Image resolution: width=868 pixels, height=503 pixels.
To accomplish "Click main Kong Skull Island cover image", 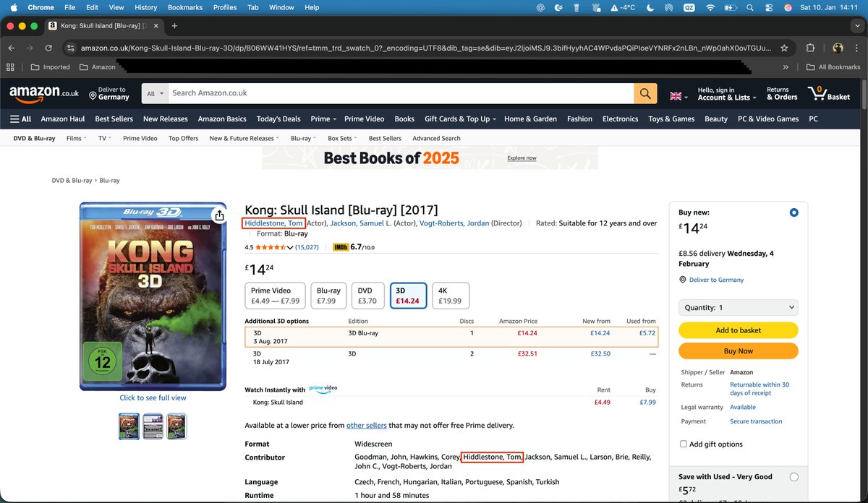I will click(153, 296).
